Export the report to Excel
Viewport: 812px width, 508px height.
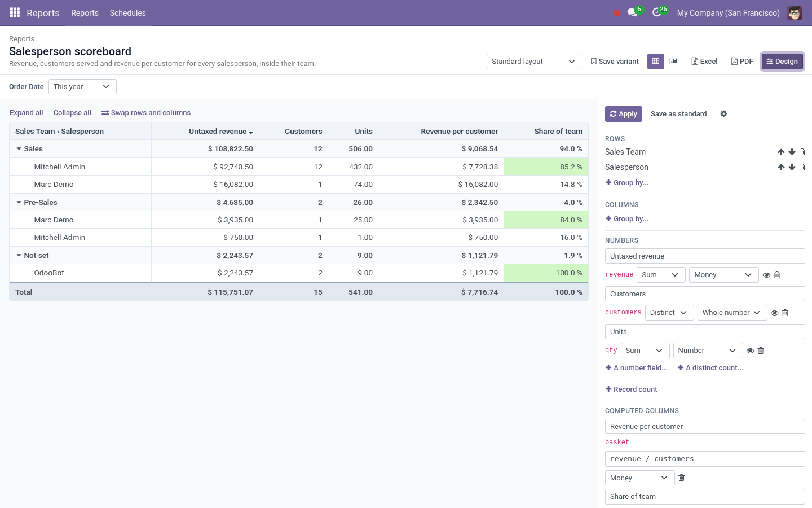[x=704, y=62]
